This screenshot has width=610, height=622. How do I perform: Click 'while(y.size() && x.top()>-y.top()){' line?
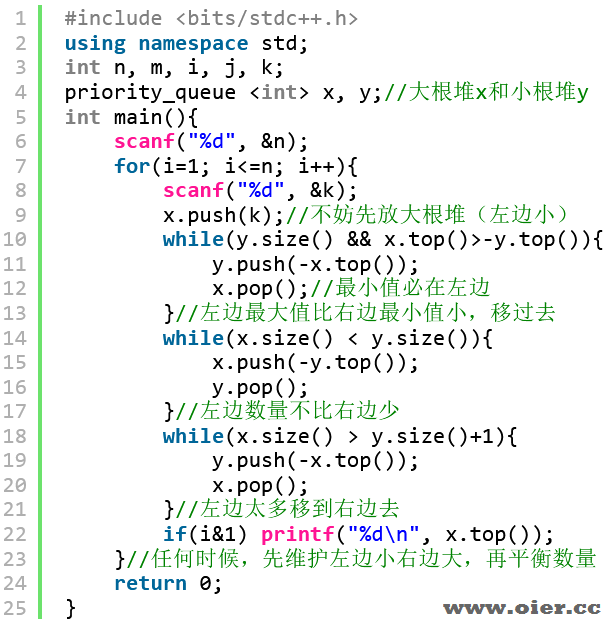coord(383,240)
